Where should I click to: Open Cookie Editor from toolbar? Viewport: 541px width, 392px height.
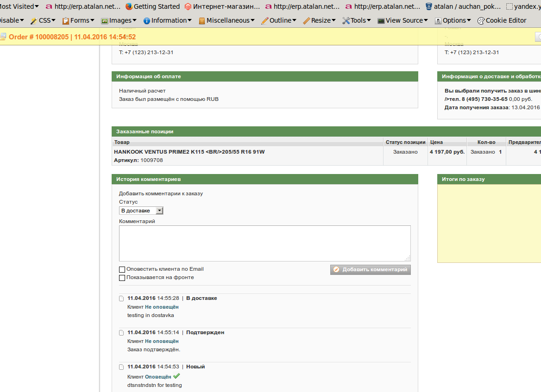(502, 21)
